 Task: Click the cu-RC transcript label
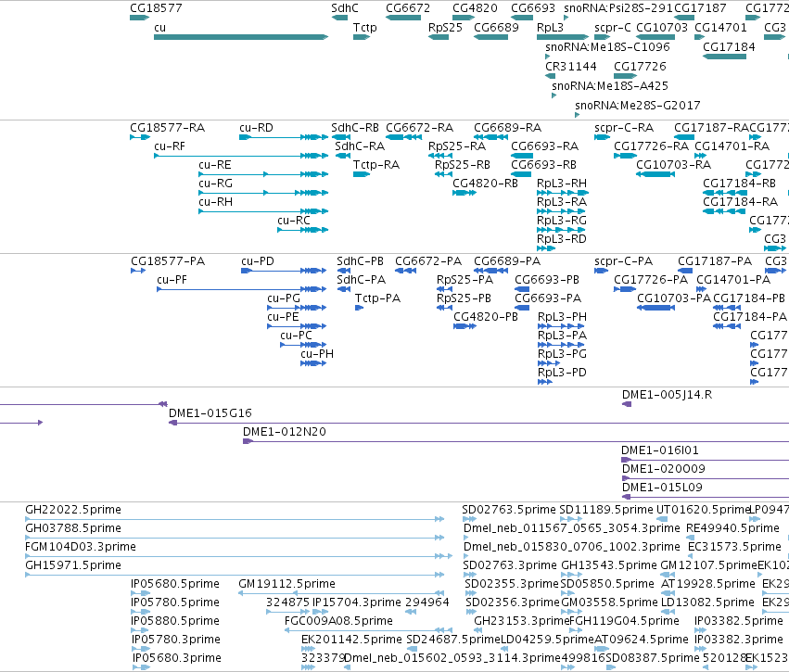[294, 221]
